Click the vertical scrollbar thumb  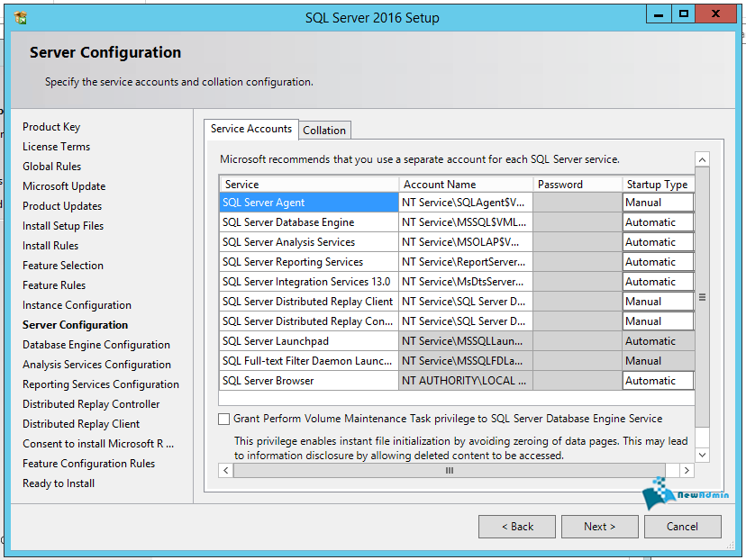(x=702, y=297)
